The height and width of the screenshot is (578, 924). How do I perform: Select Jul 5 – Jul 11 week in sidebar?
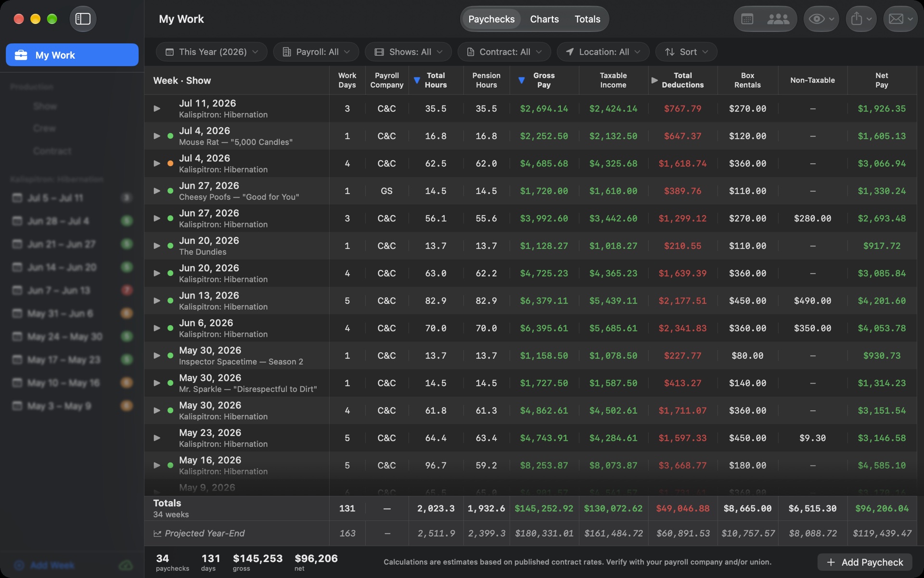pyautogui.click(x=72, y=198)
